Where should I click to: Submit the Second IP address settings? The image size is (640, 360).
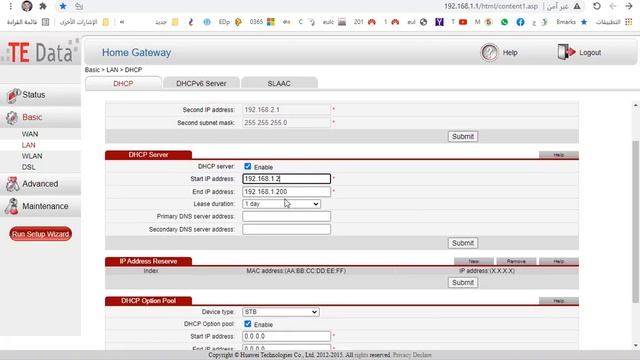tap(462, 136)
